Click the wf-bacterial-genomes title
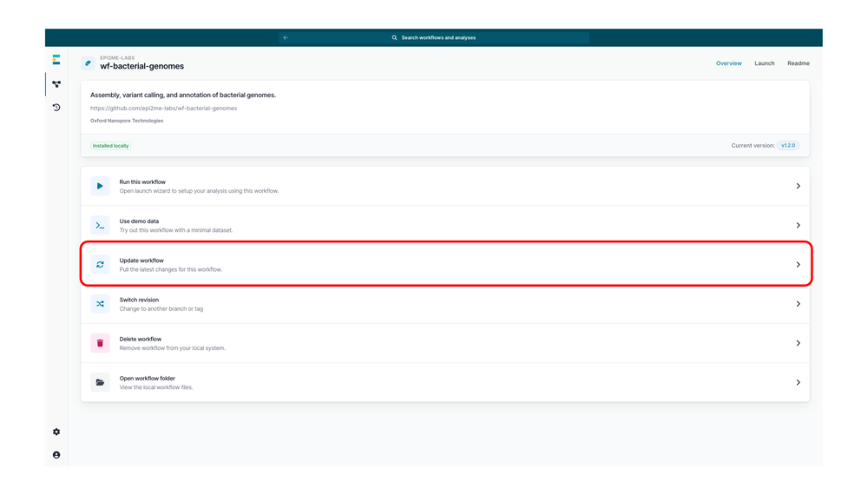868x495 pixels. 141,66
